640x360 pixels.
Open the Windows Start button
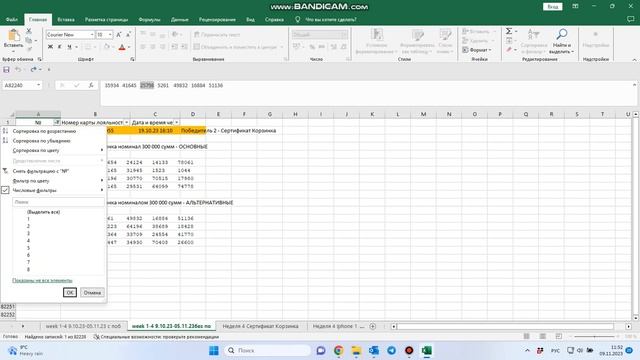[213, 351]
